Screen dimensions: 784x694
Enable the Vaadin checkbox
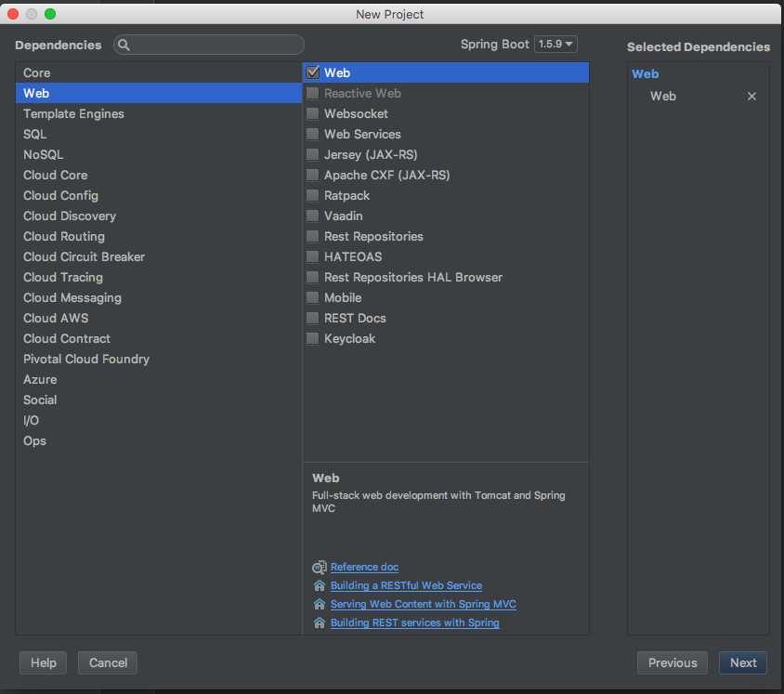312,216
